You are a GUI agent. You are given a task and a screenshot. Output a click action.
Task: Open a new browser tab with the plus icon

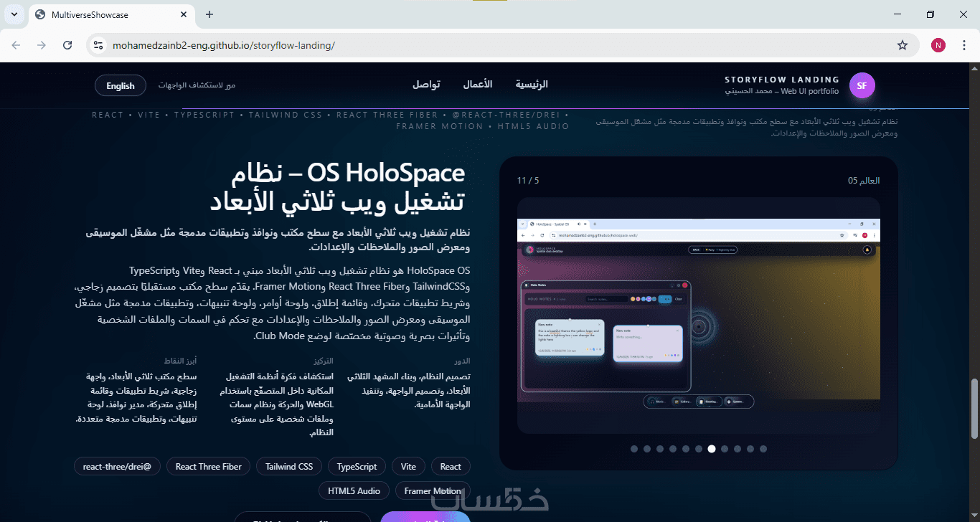tap(209, 14)
